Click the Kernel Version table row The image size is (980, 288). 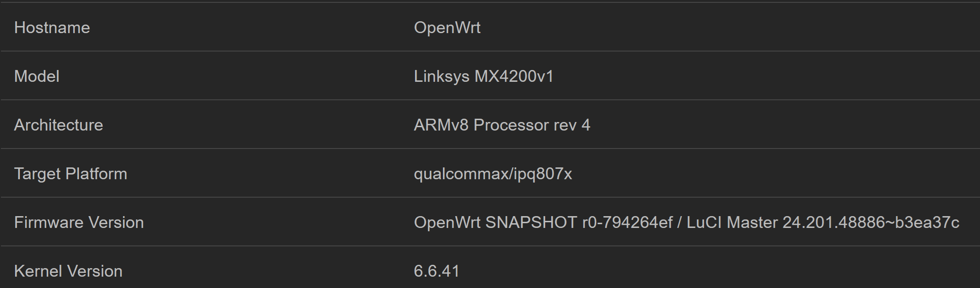click(x=490, y=267)
